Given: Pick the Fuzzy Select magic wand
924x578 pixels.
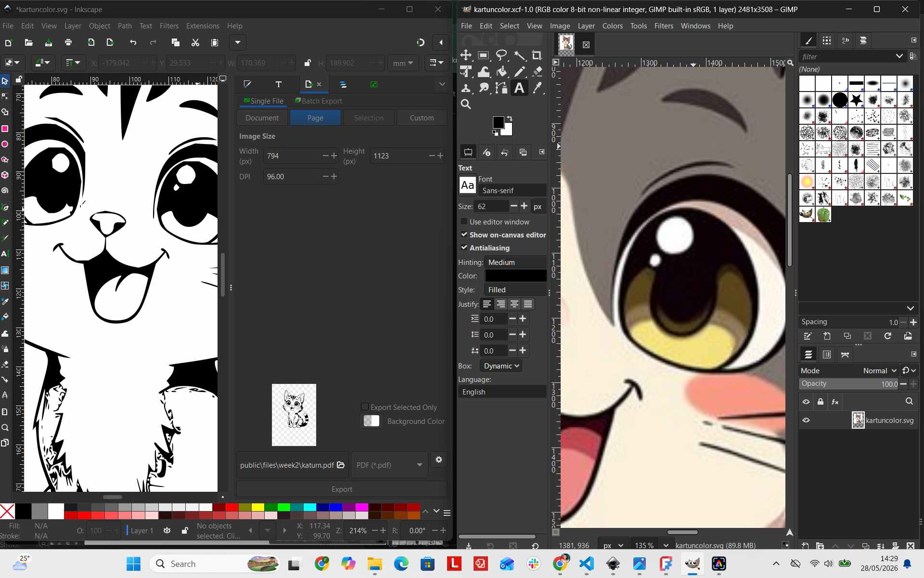Looking at the screenshot, I should tap(519, 55).
